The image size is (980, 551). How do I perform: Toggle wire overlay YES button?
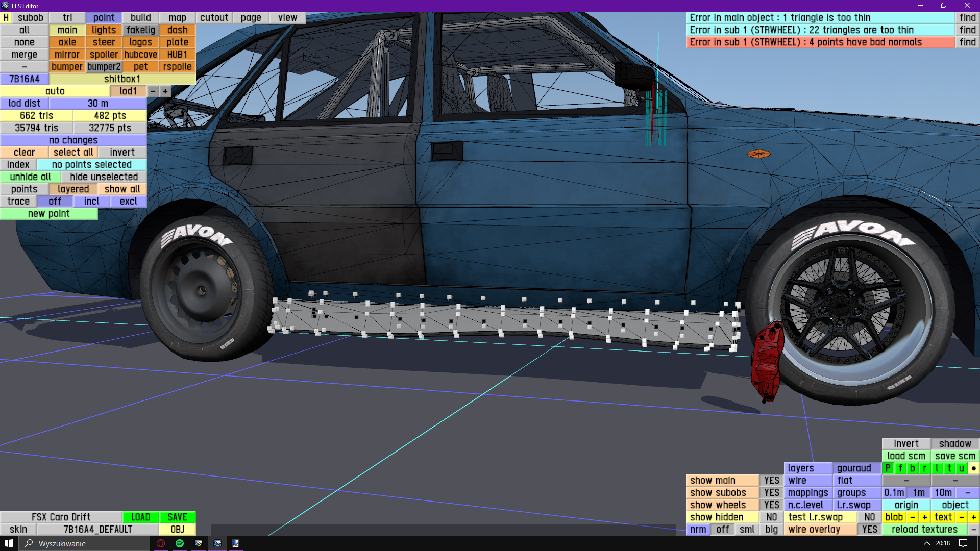tap(869, 530)
